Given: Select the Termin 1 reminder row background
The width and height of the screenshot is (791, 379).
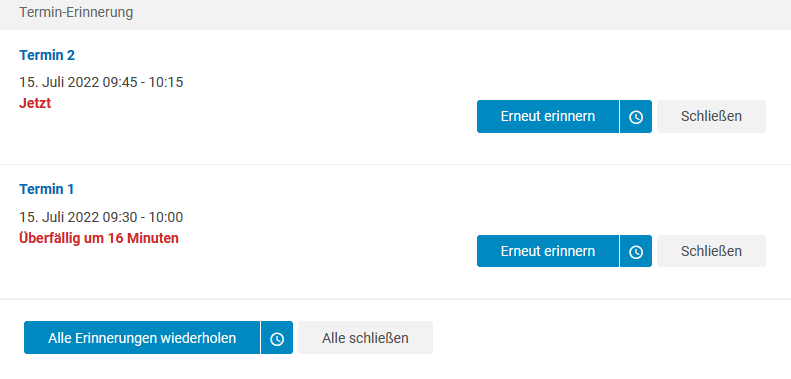Looking at the screenshot, I should 396,232.
